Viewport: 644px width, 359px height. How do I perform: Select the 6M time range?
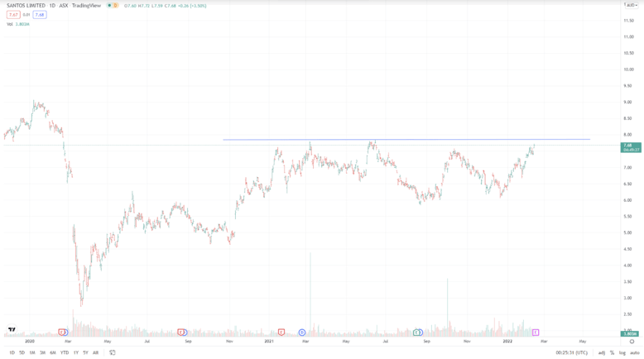(x=53, y=353)
